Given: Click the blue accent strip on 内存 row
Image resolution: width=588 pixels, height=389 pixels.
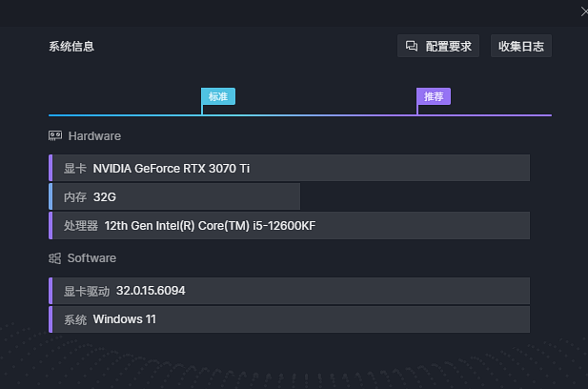Looking at the screenshot, I should pyautogui.click(x=51, y=196).
